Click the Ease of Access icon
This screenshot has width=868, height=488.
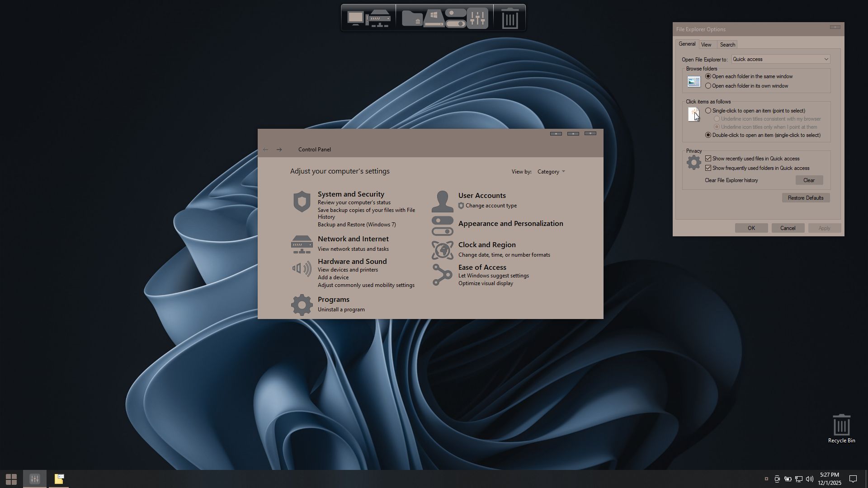point(442,275)
